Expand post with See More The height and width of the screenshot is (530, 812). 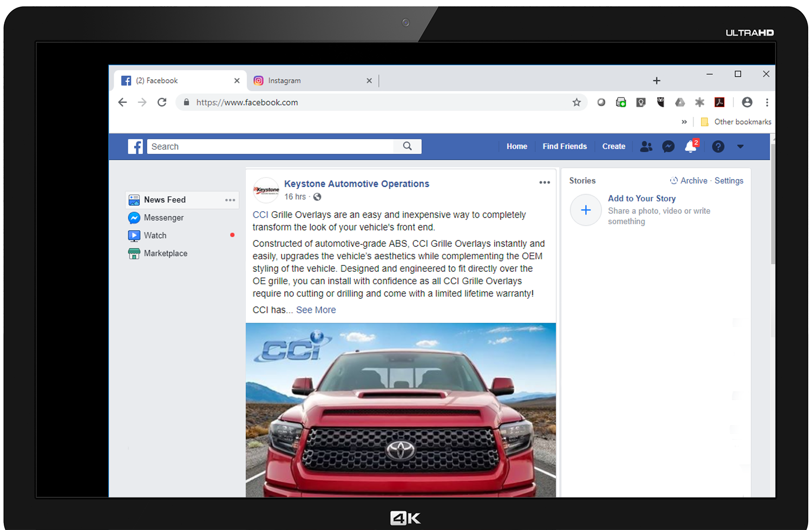click(316, 310)
